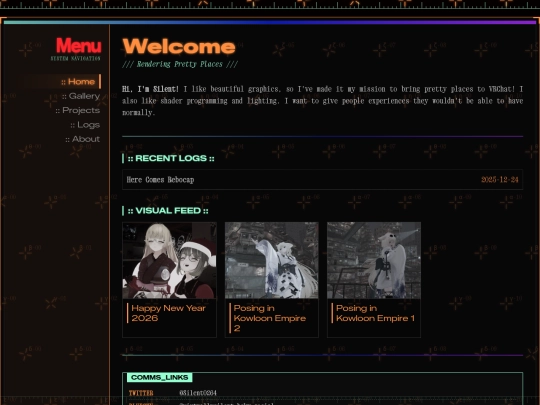The image size is (540, 405).
Task: Click the 'Posing in Kowloon Empire 1' caption
Action: (x=375, y=313)
